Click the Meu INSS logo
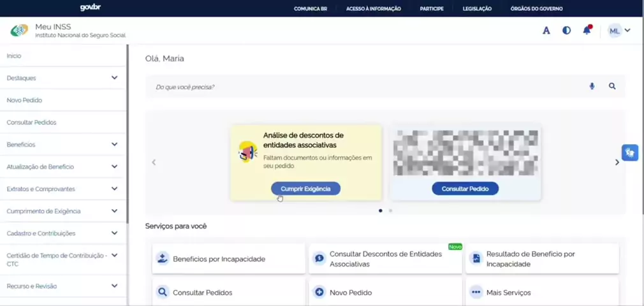Viewport: 644px width, 306px height. click(20, 31)
